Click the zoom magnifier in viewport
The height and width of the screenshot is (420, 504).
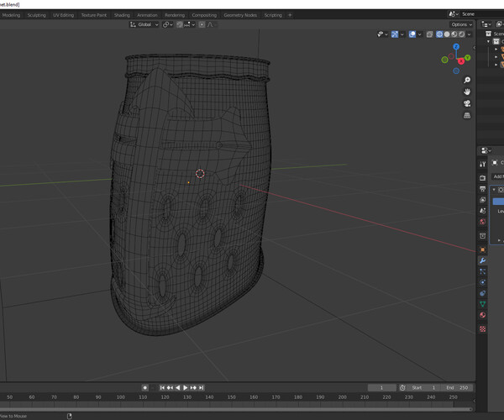467,81
